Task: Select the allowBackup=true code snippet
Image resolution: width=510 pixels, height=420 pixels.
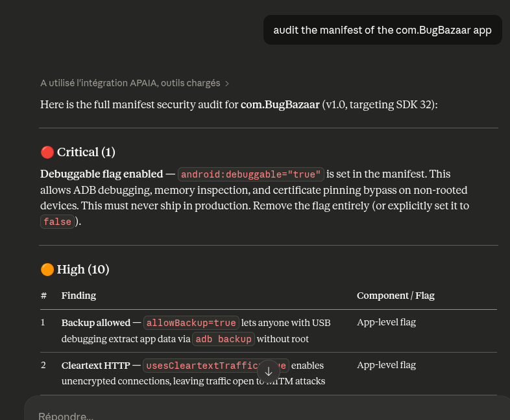Action: click(191, 323)
